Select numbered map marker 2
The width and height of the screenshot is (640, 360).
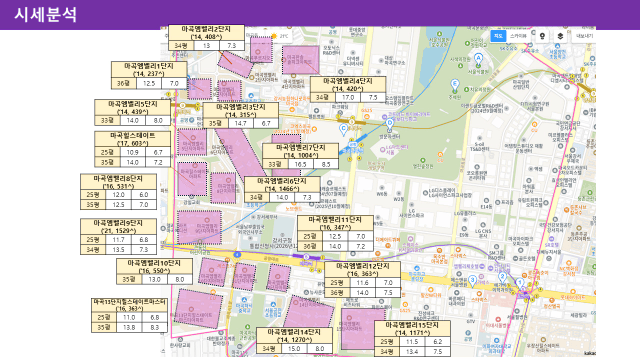502,278
